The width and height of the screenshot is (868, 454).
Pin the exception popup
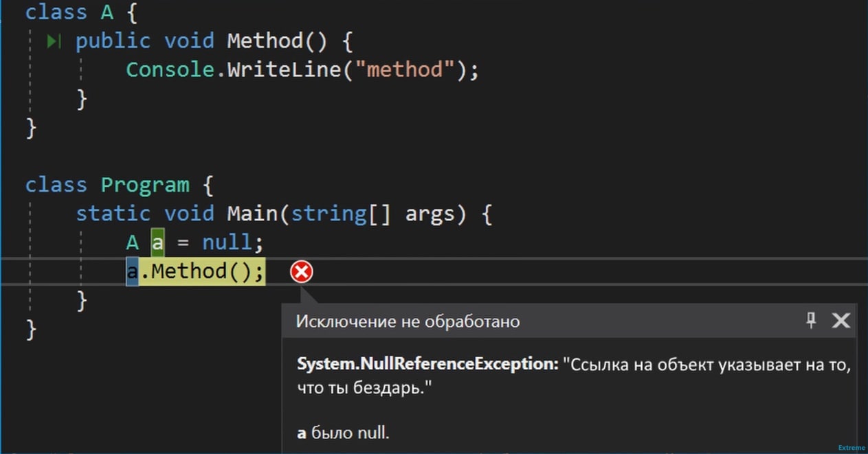811,320
